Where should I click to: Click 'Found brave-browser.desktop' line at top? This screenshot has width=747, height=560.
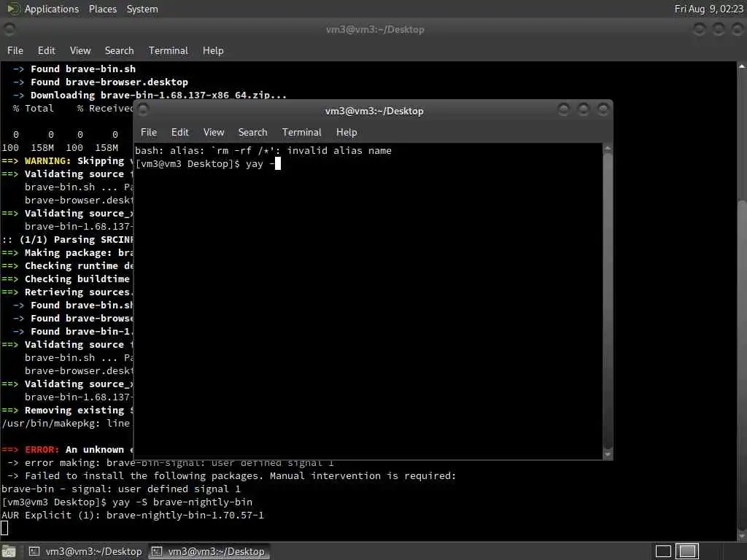click(101, 82)
